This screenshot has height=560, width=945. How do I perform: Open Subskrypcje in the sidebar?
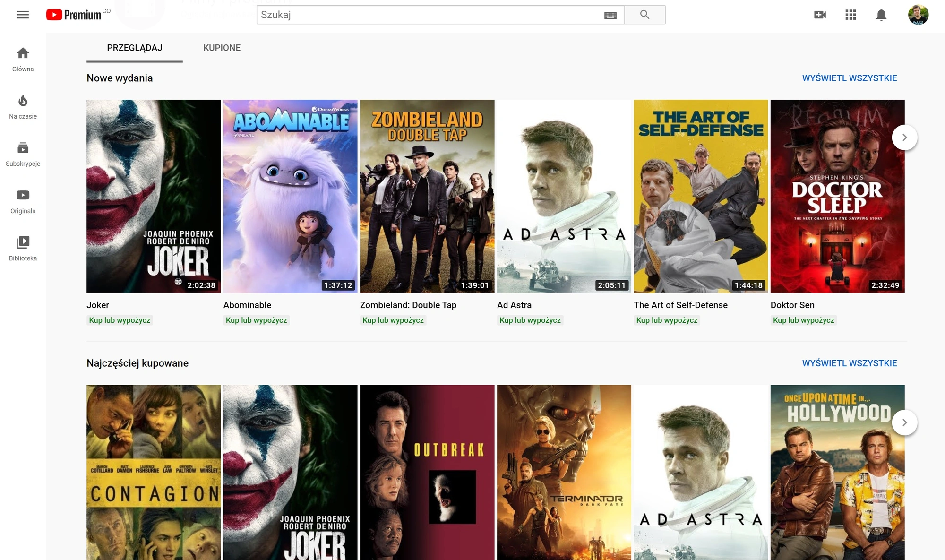23,154
